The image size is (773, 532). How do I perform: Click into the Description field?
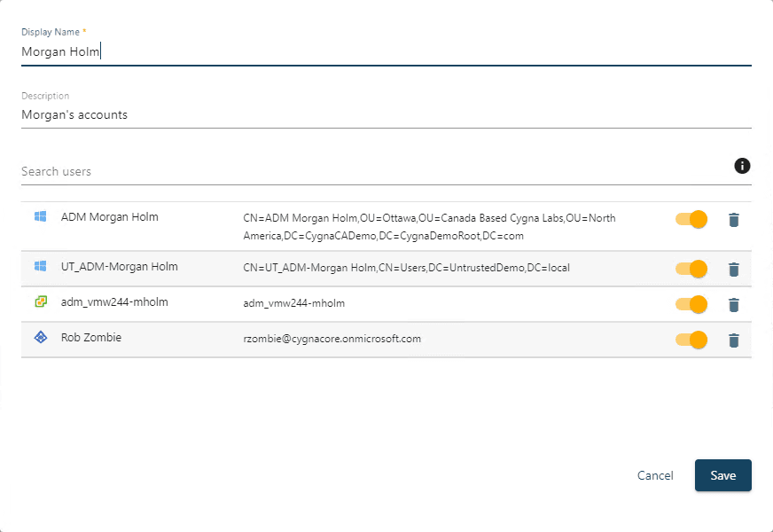[386, 115]
